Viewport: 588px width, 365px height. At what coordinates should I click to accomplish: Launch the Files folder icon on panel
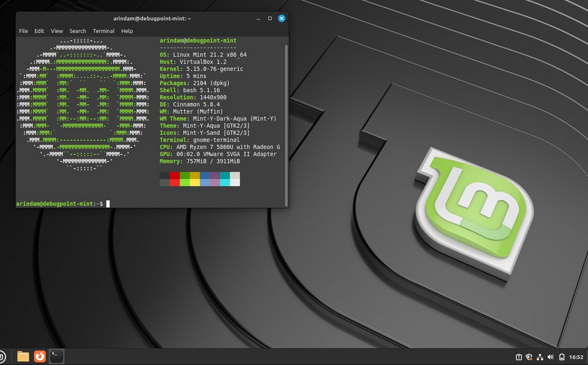point(23,356)
